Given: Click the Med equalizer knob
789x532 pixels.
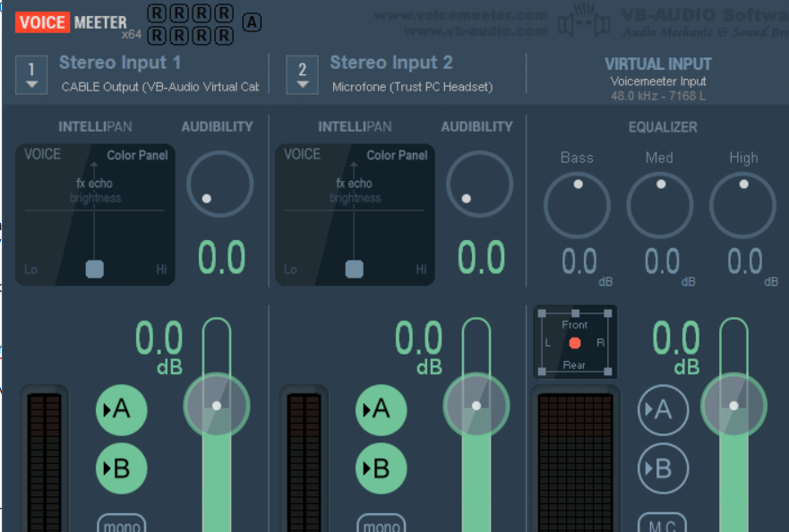Looking at the screenshot, I should point(660,205).
